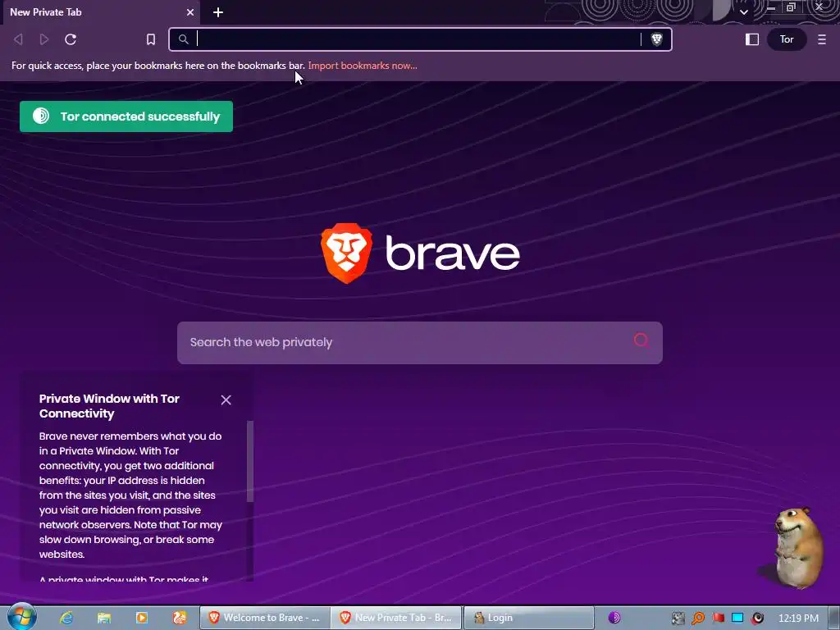Click the Tor connected successfully badge
The width and height of the screenshot is (840, 630).
tap(126, 116)
